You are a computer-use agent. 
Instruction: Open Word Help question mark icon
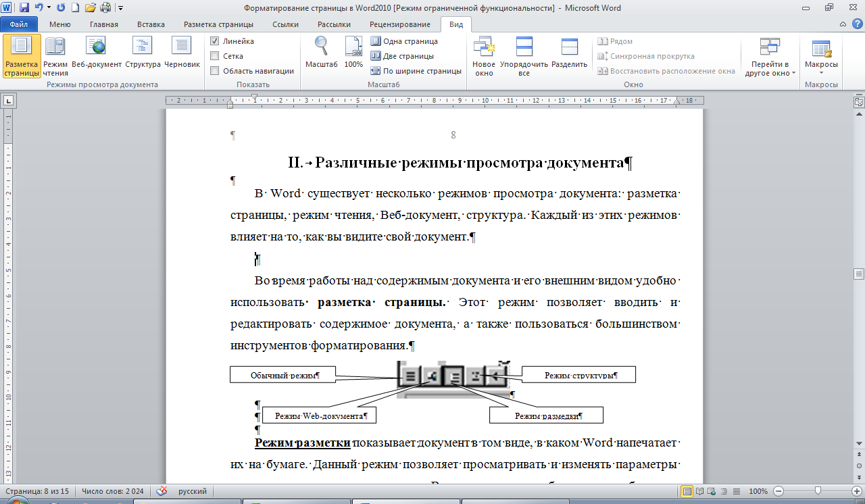click(x=856, y=25)
